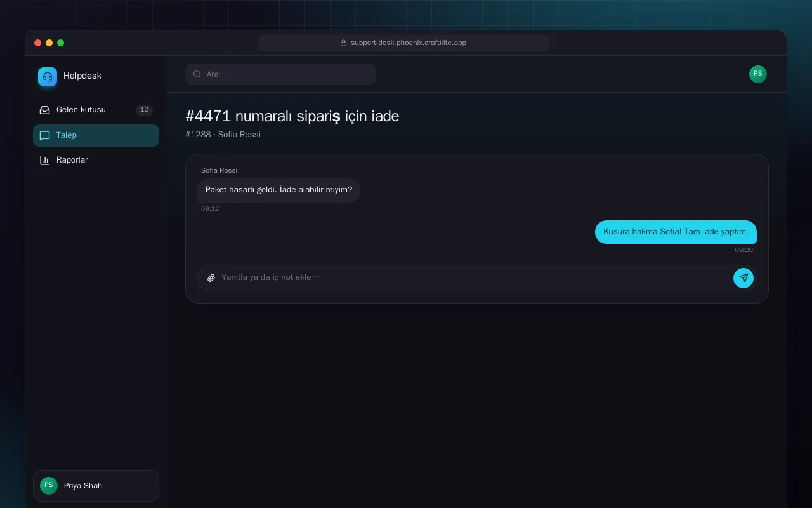Click the sender name Sofia Rossi above message

[219, 170]
